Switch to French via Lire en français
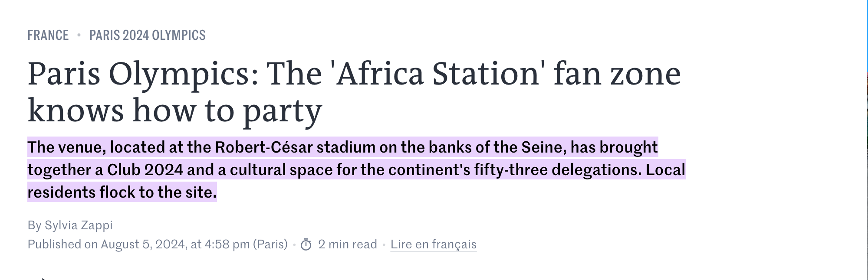Viewport: 868px width, 280px height. point(433,244)
